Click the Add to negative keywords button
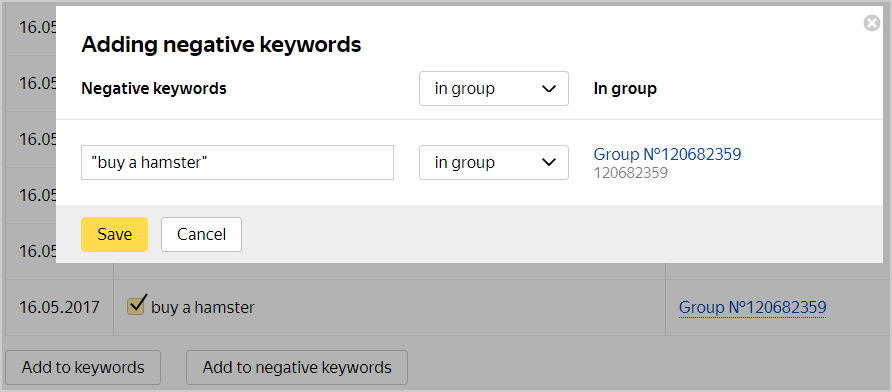 297,368
